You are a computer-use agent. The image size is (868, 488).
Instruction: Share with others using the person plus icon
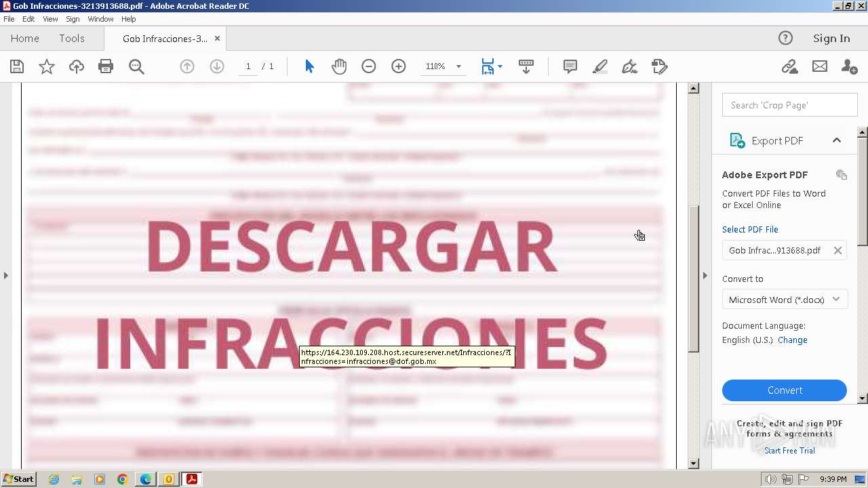coord(849,66)
